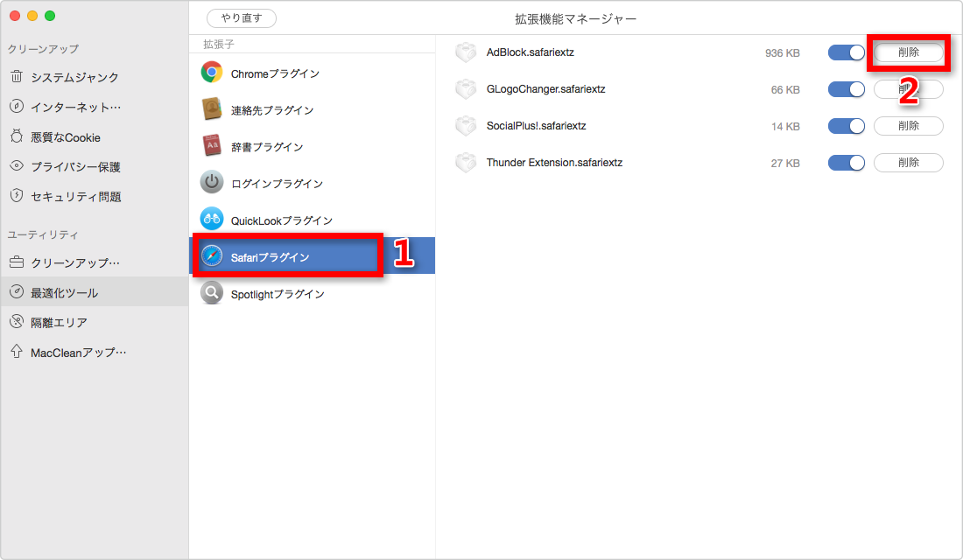Turn off the Thunder Extension.safariextz switch
The height and width of the screenshot is (560, 963).
coord(847,163)
